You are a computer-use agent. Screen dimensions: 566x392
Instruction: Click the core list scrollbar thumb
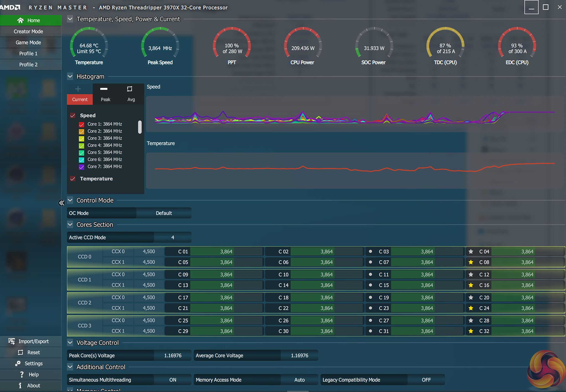(x=140, y=127)
